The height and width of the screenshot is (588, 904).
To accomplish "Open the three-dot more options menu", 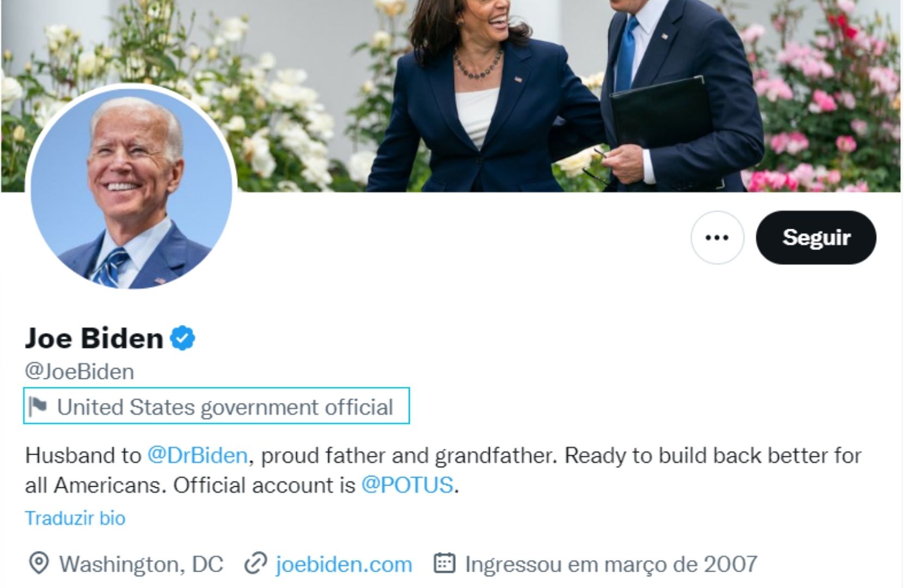I will click(717, 237).
